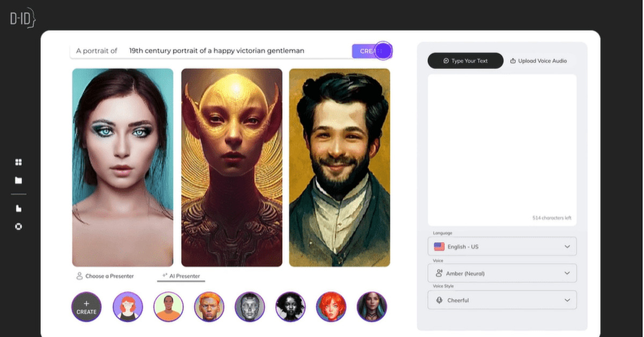Switch to the Choose a Presenter tab
The width and height of the screenshot is (644, 337).
[x=105, y=276]
